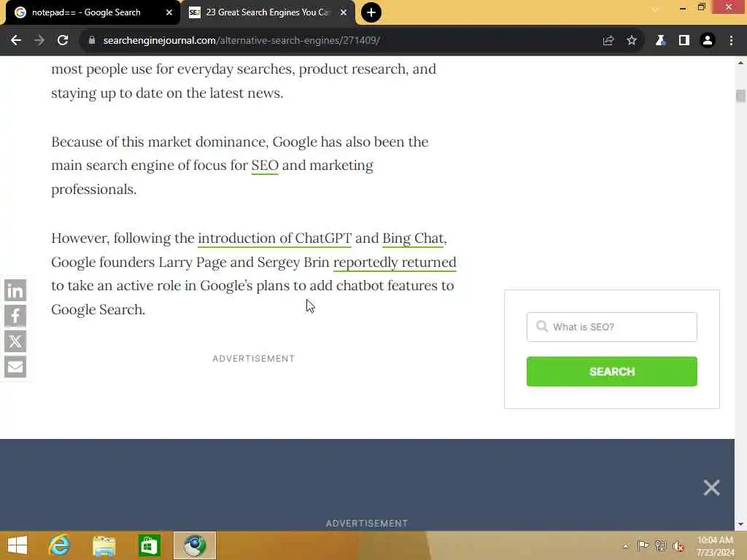This screenshot has height=560, width=747.
Task: Share article on X
Action: pyautogui.click(x=15, y=341)
